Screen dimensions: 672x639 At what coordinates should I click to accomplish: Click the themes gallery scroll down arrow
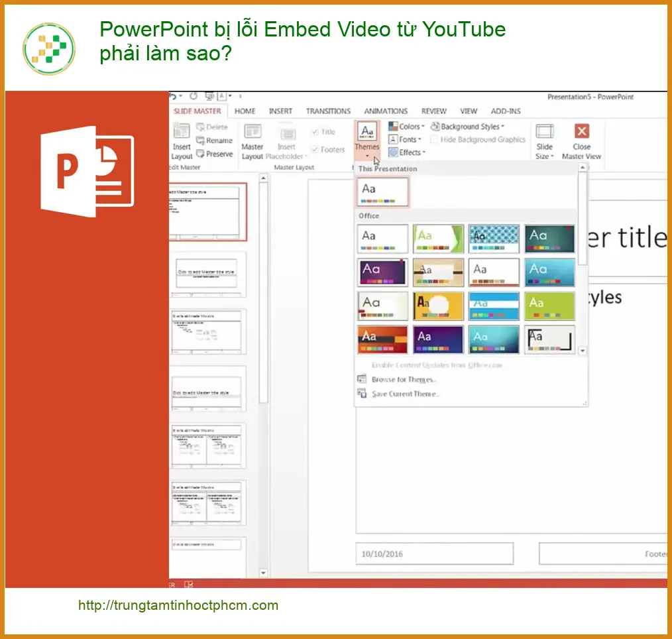point(583,351)
